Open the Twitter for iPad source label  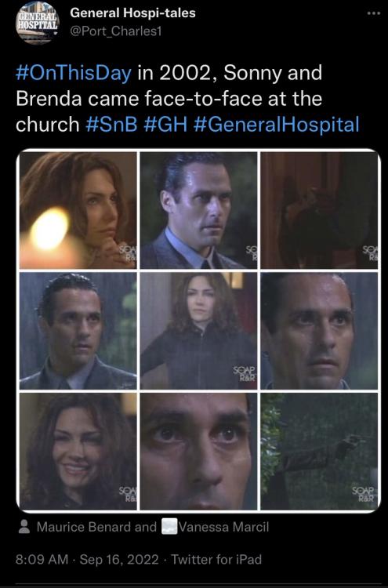[x=216, y=560]
